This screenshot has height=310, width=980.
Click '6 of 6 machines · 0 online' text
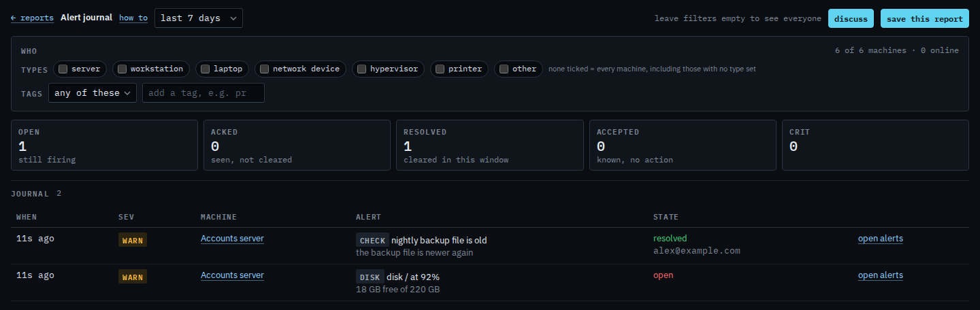pyautogui.click(x=897, y=50)
